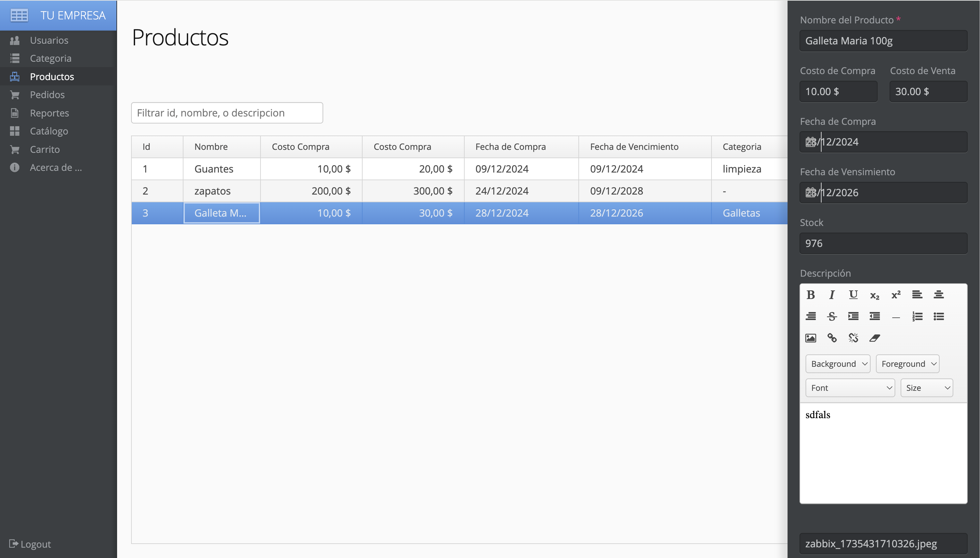The image size is (980, 558).
Task: Sort by Fecha de Vencimiento column header
Action: click(x=645, y=147)
